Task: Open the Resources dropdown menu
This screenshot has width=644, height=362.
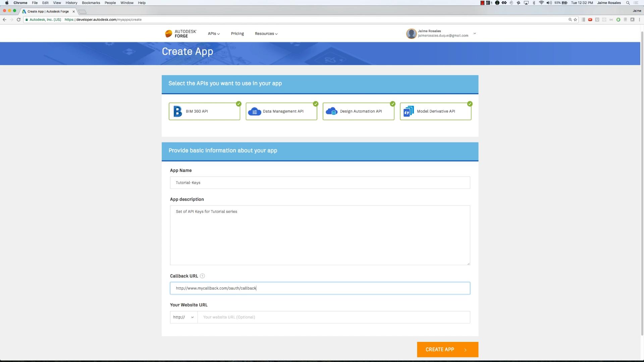Action: tap(266, 34)
